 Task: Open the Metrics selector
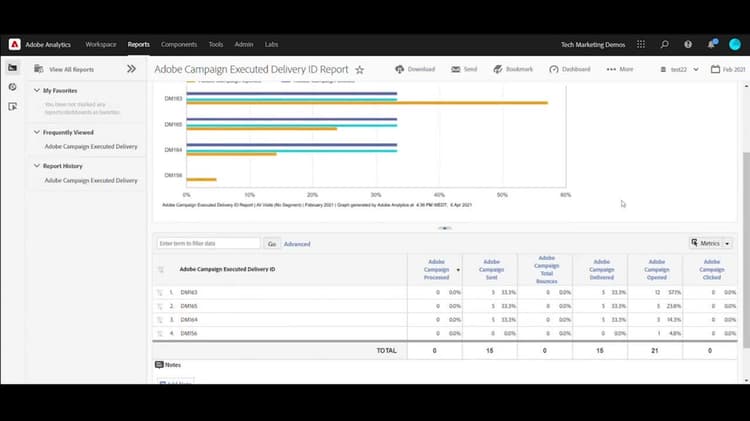[x=706, y=244]
